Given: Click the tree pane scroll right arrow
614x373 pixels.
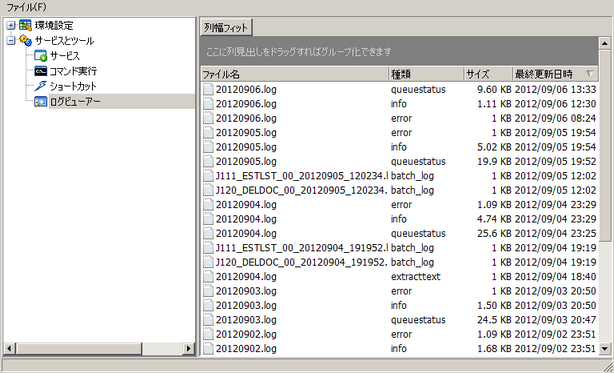Looking at the screenshot, I should pos(188,348).
